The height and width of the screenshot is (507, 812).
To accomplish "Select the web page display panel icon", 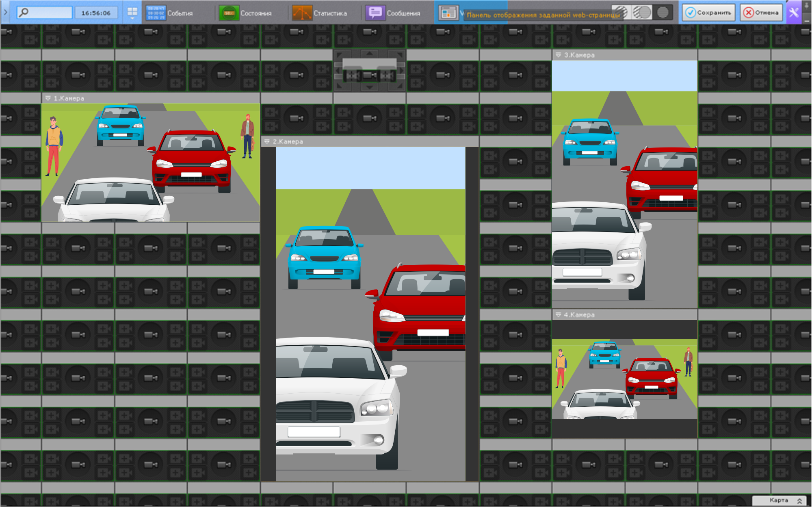I will [x=448, y=13].
